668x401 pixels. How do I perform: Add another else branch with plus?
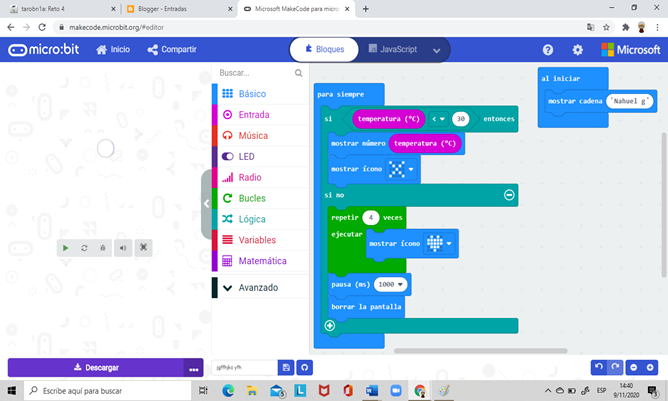pos(330,326)
